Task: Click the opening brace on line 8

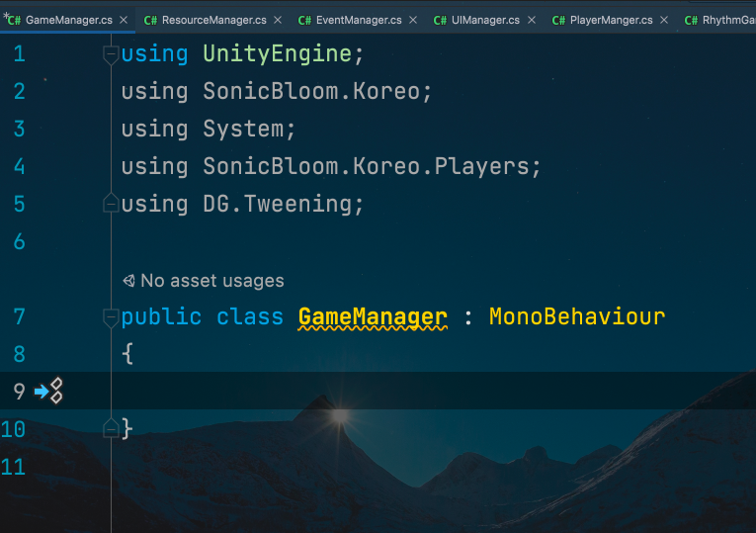Action: click(x=127, y=354)
